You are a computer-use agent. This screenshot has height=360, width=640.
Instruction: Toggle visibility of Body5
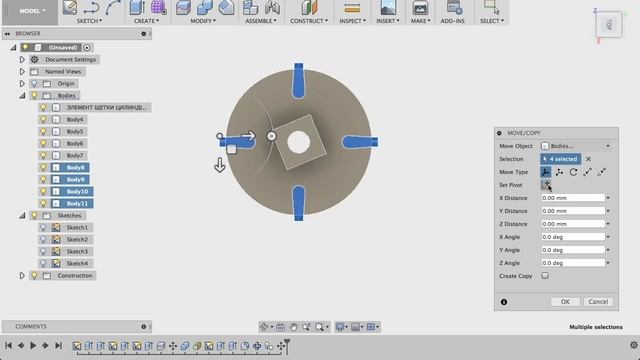pos(43,131)
